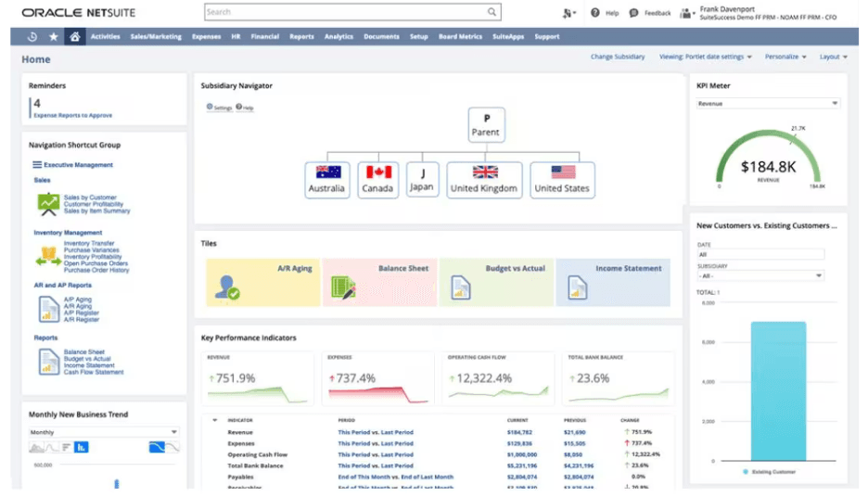868x497 pixels.
Task: Click the search magnifier icon
Action: [492, 13]
